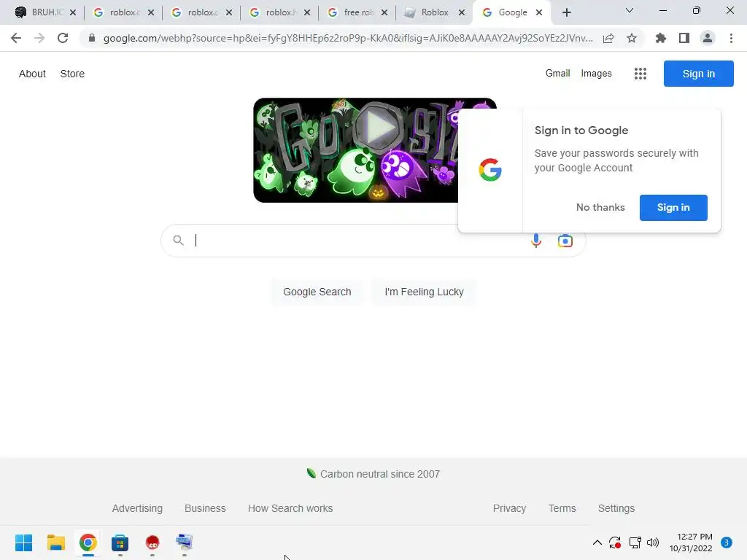This screenshot has width=747, height=560.
Task: Decline with No thanks in popup
Action: pyautogui.click(x=600, y=208)
